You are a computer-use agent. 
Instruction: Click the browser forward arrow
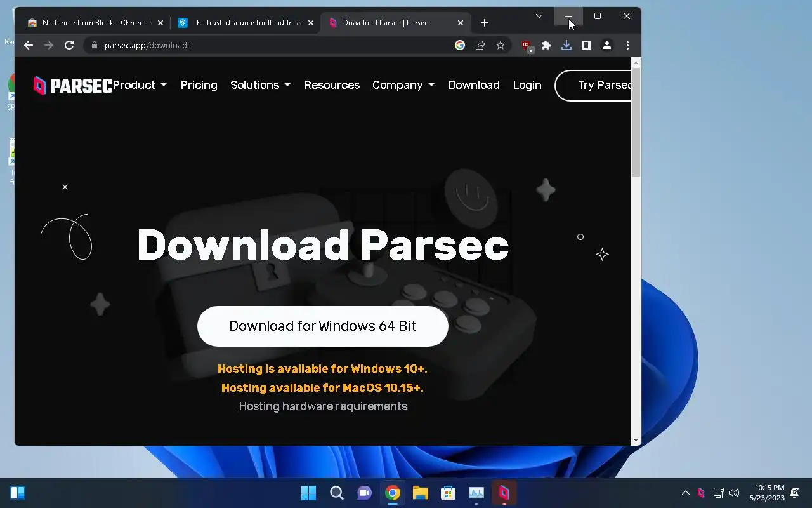(49, 45)
